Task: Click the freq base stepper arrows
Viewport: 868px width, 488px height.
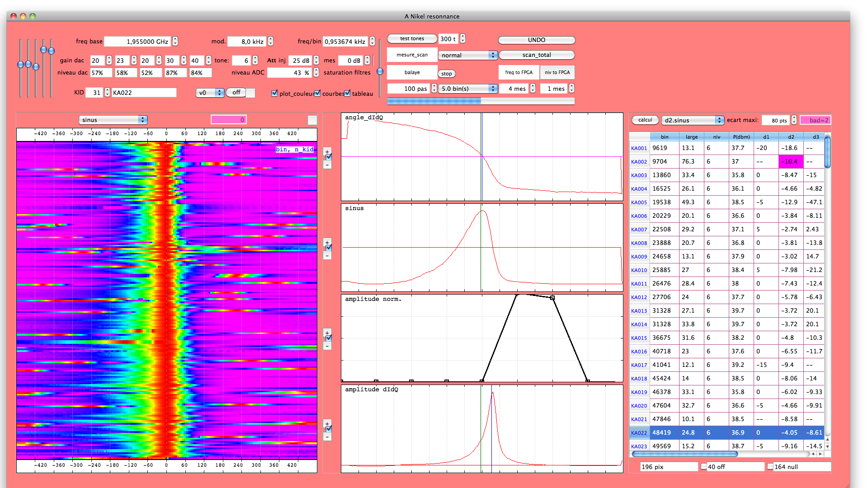Action: point(175,41)
